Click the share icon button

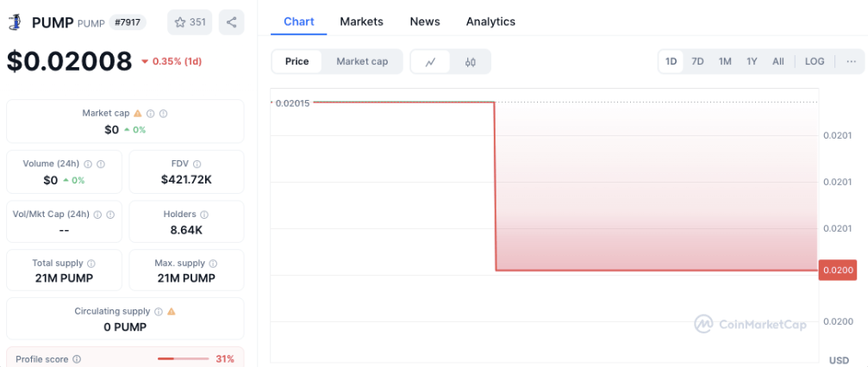231,22
